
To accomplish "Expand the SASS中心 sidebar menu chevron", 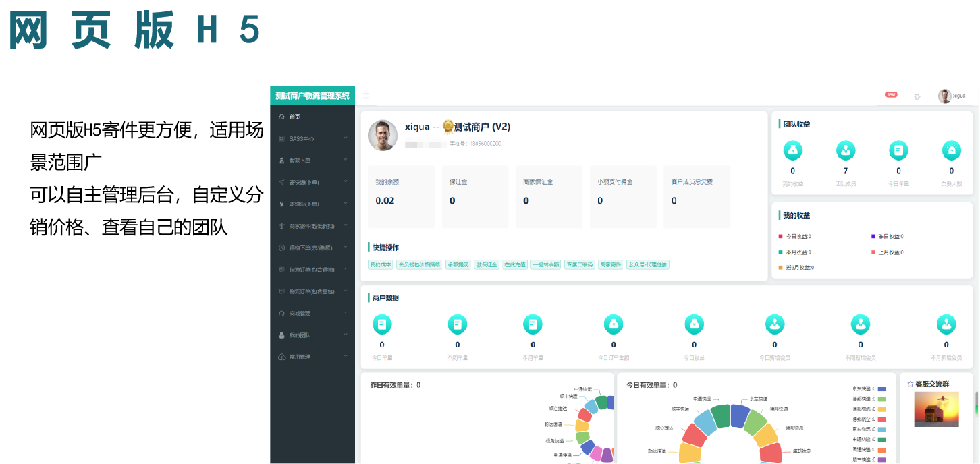I will pos(346,138).
